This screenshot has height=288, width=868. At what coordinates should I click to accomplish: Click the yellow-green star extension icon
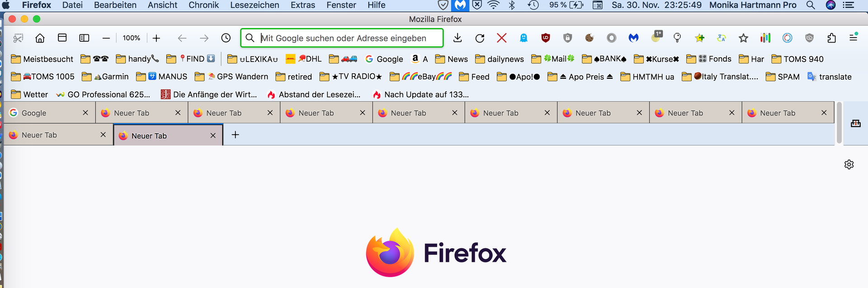700,38
